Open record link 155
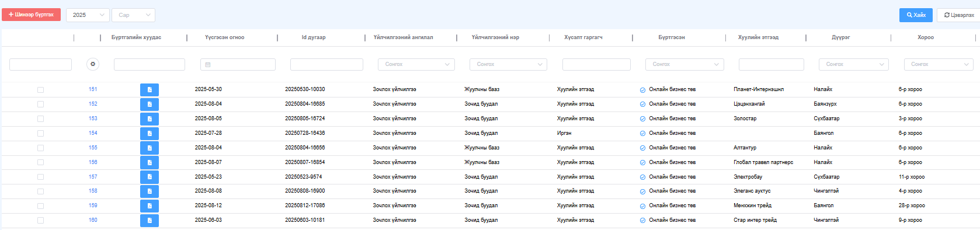The height and width of the screenshot is (230, 980). coord(93,148)
